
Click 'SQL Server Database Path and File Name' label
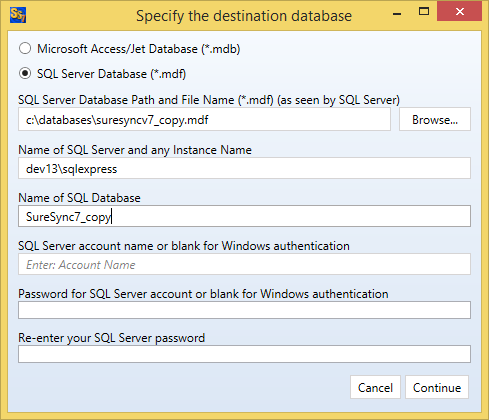[209, 100]
